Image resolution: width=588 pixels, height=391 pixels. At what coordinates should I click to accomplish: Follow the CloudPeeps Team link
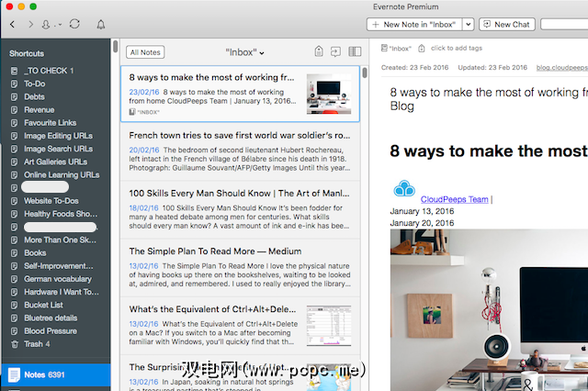[454, 199]
